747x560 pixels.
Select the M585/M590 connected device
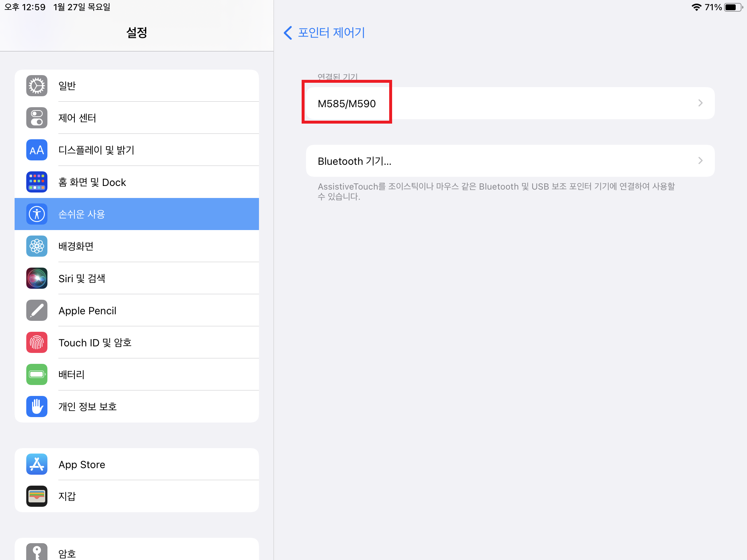pos(347,104)
